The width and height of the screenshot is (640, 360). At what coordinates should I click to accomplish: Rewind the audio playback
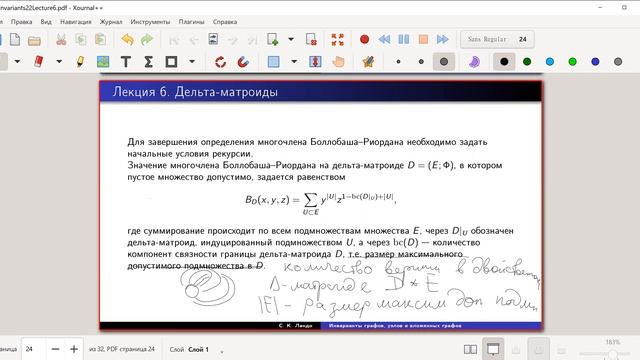click(384, 39)
